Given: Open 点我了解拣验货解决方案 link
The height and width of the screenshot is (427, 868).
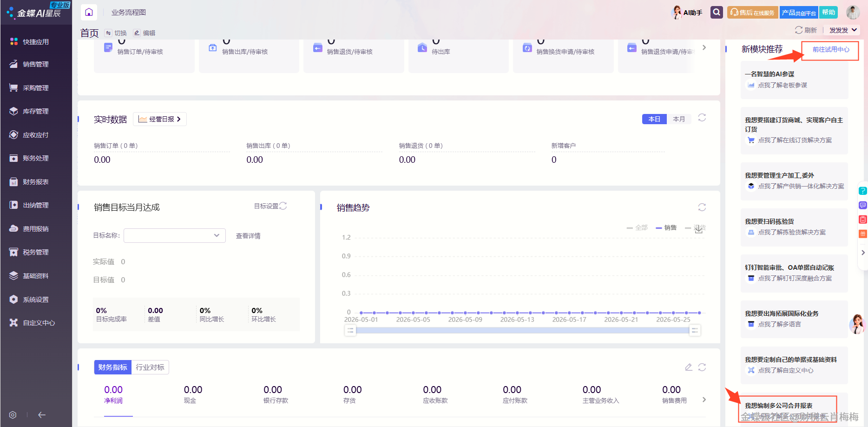Looking at the screenshot, I should tap(792, 232).
